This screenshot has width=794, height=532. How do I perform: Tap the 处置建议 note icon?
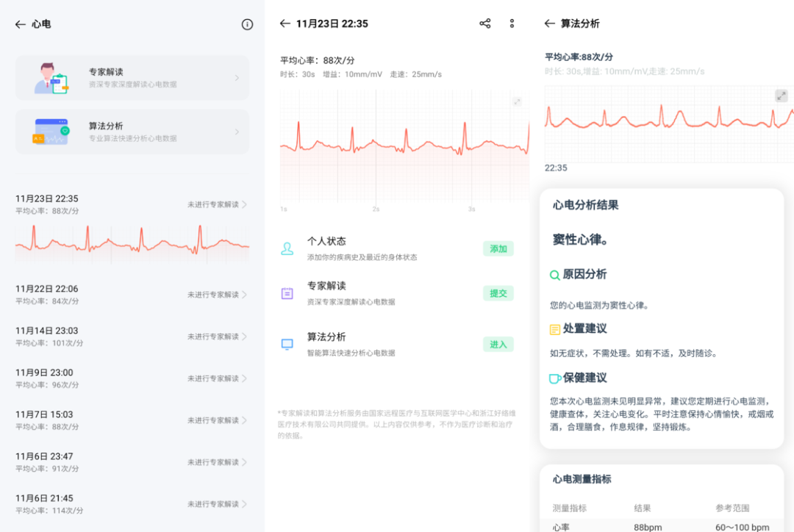coord(554,329)
